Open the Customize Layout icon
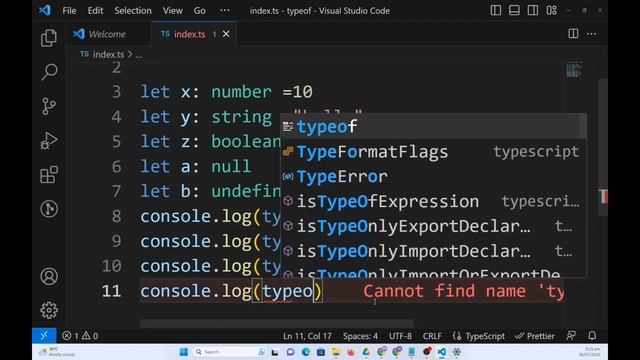The image size is (640, 360). click(551, 10)
